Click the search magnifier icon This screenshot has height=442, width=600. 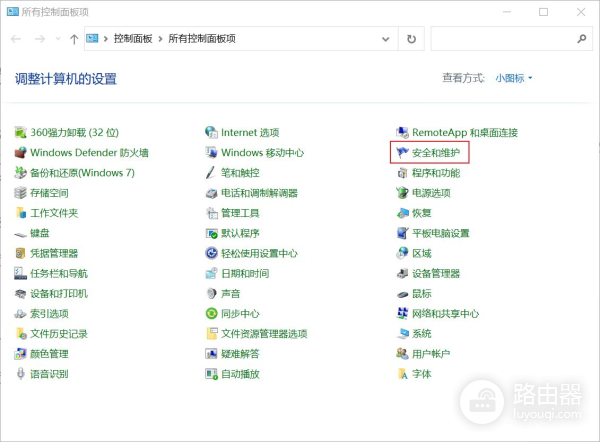[x=582, y=39]
